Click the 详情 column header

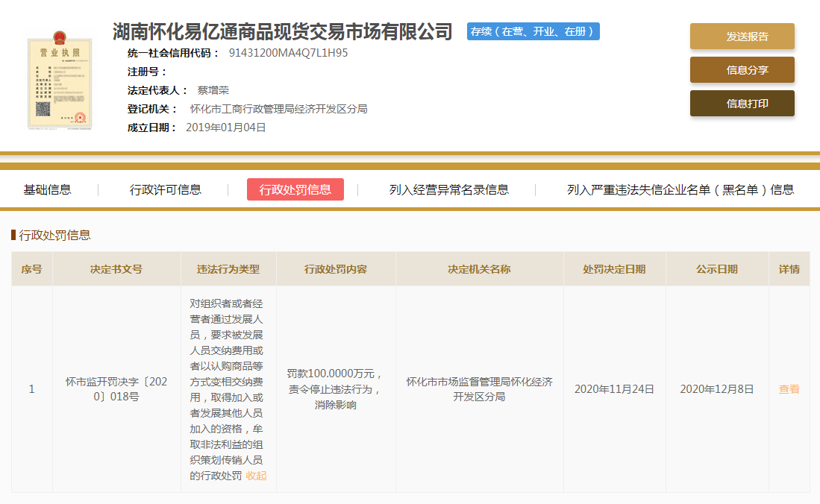coord(789,269)
